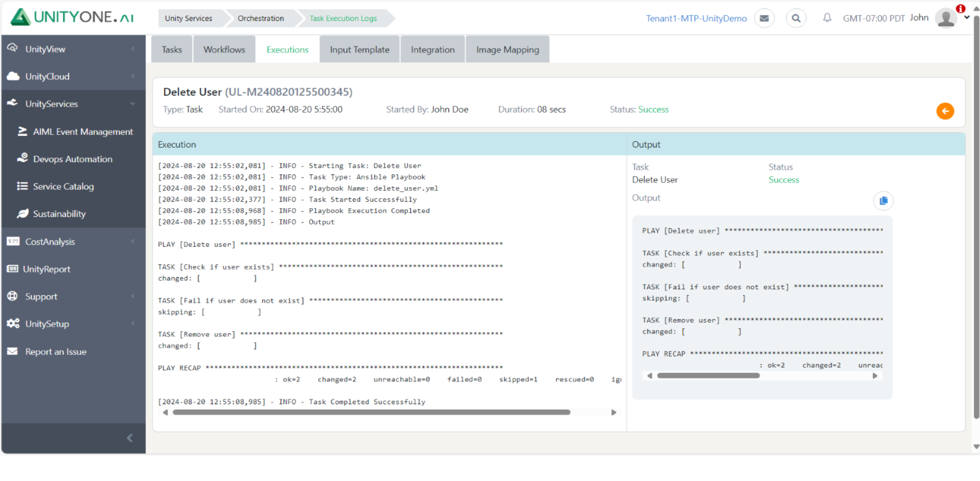
Task: Click the John username in header
Action: coord(919,18)
